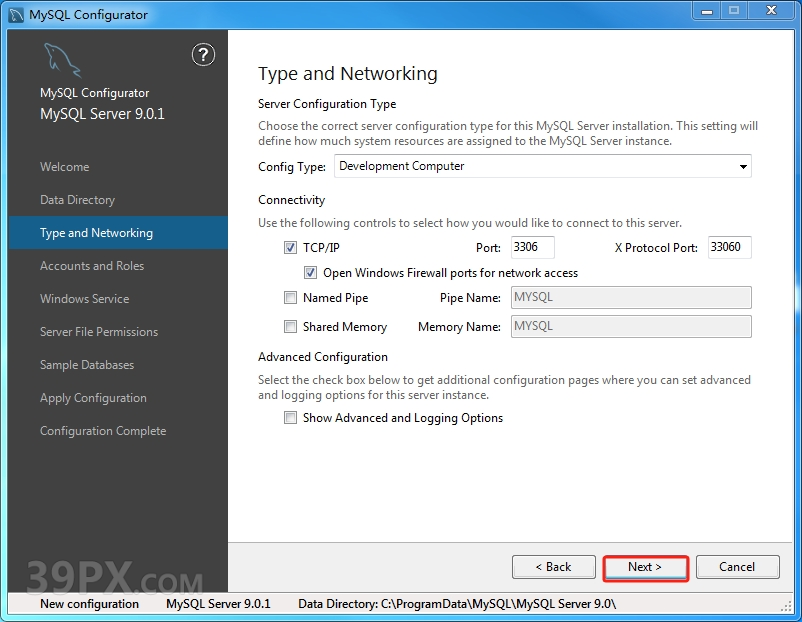Check Show Advanced and Logging Options
This screenshot has height=622, width=802.
[291, 418]
